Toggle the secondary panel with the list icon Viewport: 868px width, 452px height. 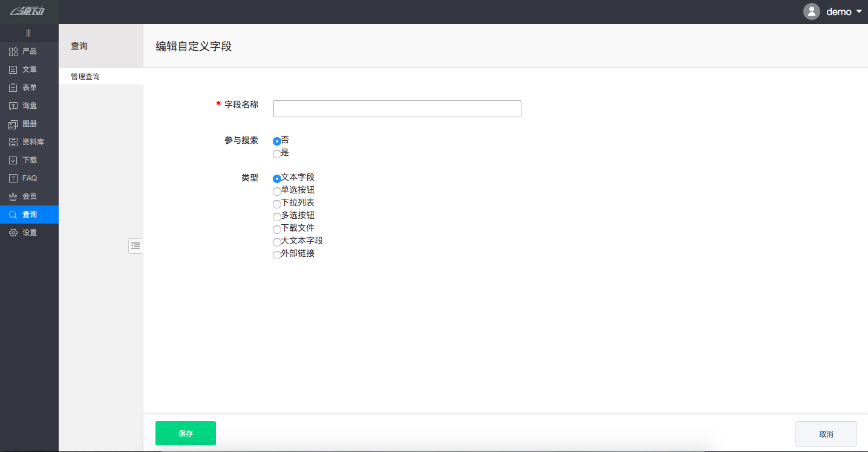135,246
